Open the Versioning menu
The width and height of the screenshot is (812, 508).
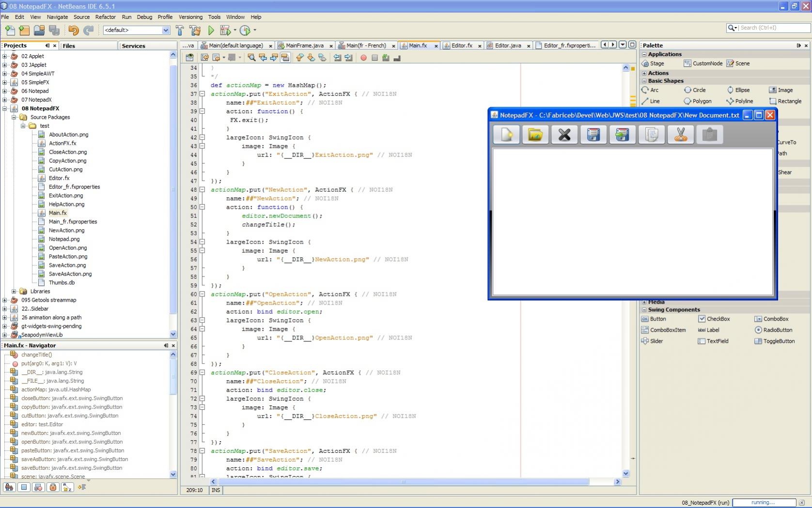pyautogui.click(x=190, y=17)
